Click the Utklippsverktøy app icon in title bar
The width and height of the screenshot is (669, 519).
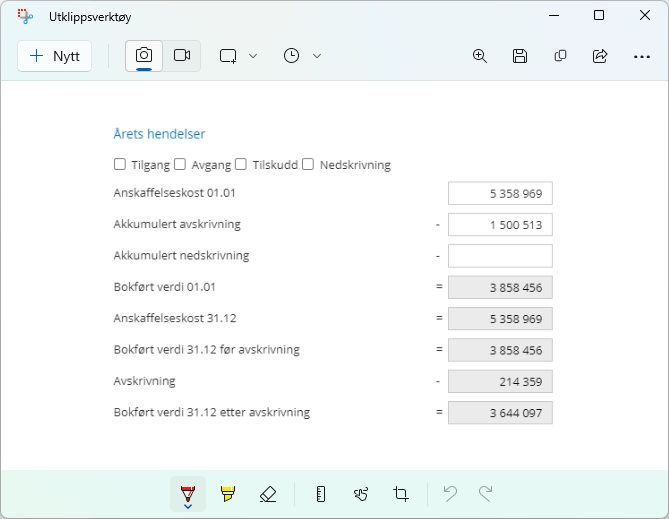pyautogui.click(x=25, y=16)
